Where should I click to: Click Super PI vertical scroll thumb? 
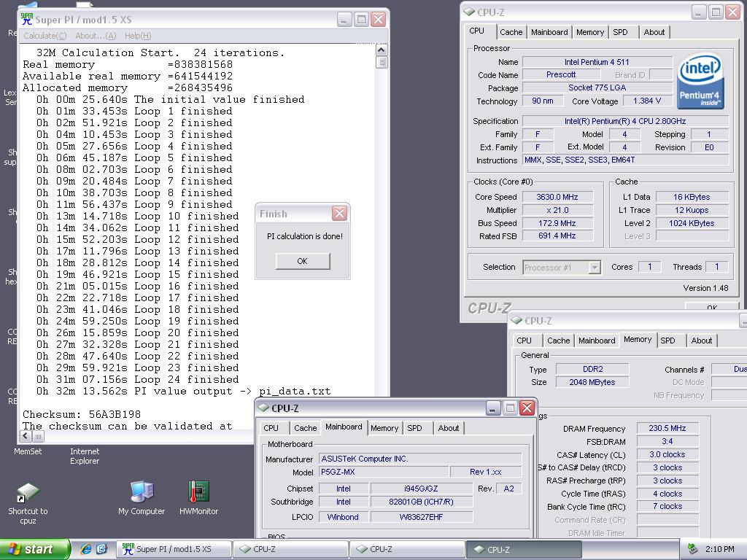pos(382,63)
